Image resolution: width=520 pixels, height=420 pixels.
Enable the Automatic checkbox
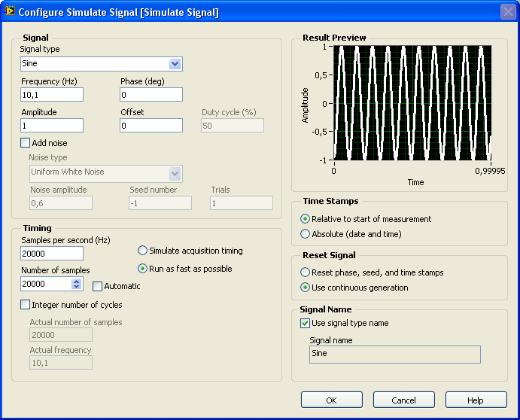[97, 286]
